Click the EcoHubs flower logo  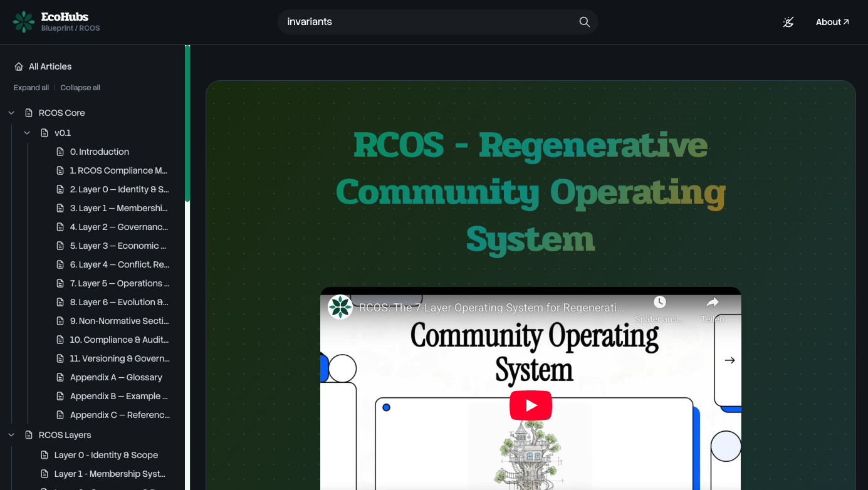(24, 22)
